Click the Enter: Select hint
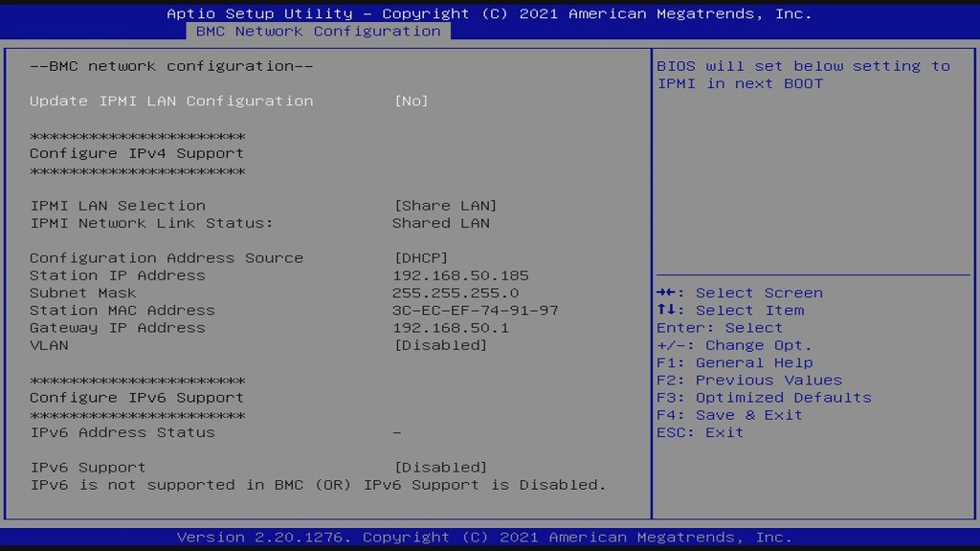 pyautogui.click(x=720, y=327)
